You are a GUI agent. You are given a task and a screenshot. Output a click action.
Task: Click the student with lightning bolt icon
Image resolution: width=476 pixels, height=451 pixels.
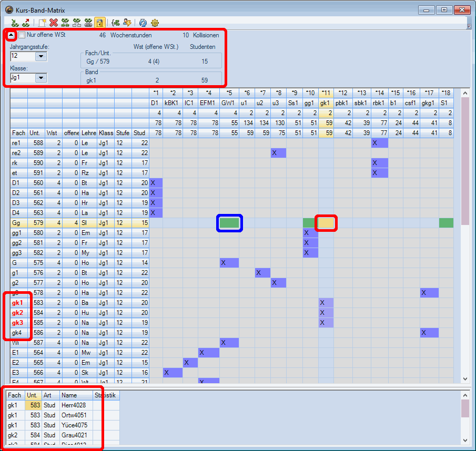tap(127, 23)
